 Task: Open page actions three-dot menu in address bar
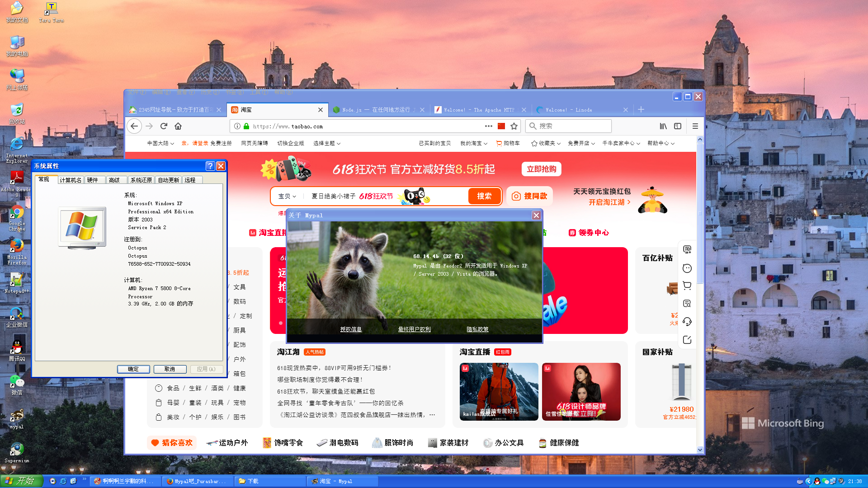[x=489, y=126]
